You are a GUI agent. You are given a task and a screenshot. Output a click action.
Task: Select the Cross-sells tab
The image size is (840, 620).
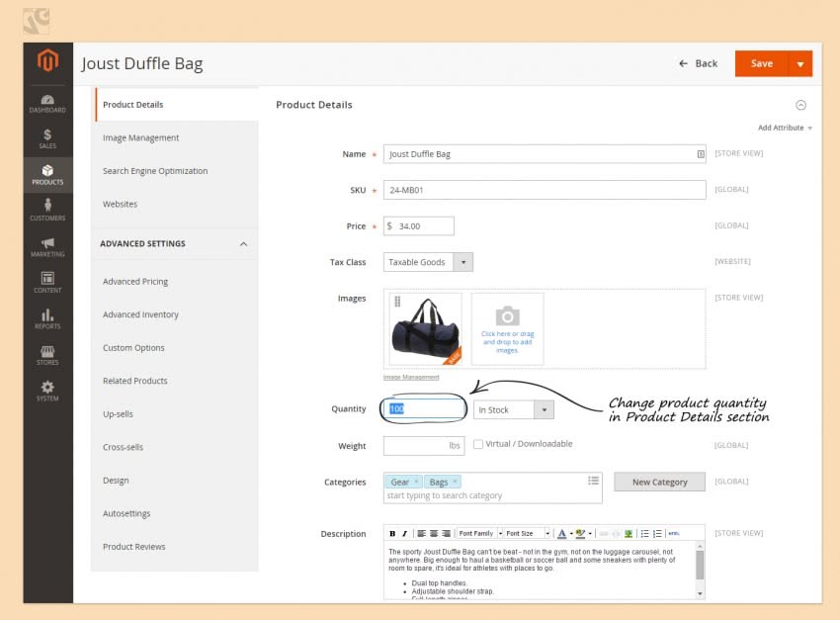(176, 447)
